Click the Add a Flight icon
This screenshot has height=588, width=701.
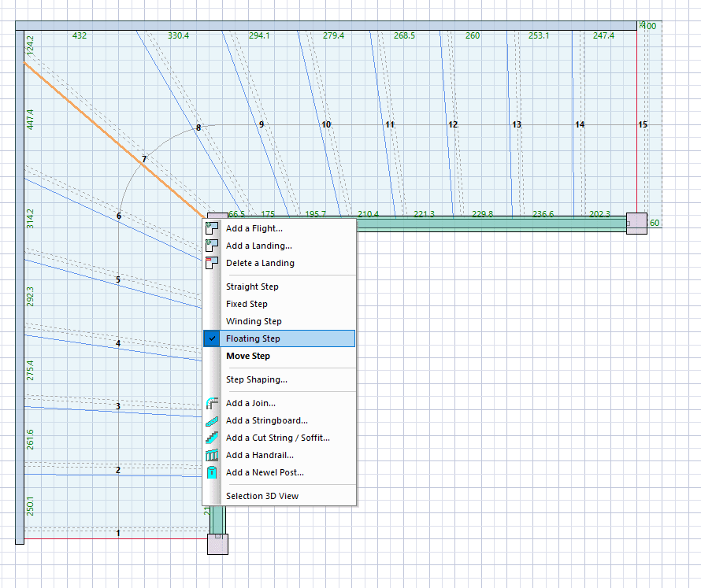(x=212, y=228)
